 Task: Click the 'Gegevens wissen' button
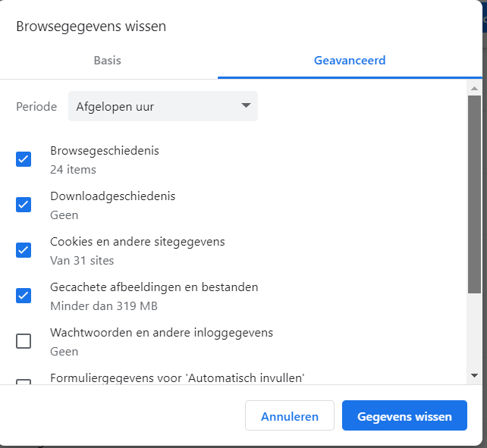coord(404,416)
